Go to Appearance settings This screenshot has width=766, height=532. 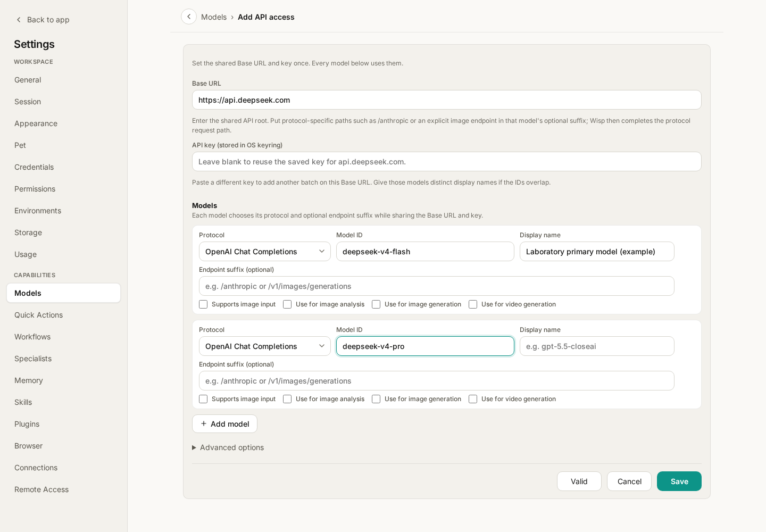pyautogui.click(x=63, y=123)
